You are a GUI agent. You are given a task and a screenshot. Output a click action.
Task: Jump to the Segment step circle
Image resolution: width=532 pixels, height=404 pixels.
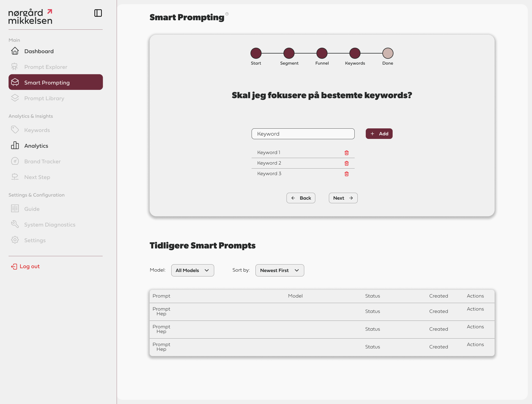(289, 53)
